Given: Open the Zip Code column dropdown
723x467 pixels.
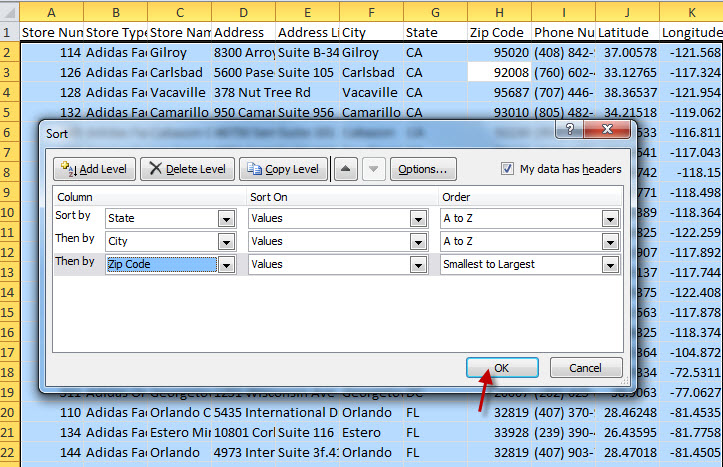Looking at the screenshot, I should 226,265.
